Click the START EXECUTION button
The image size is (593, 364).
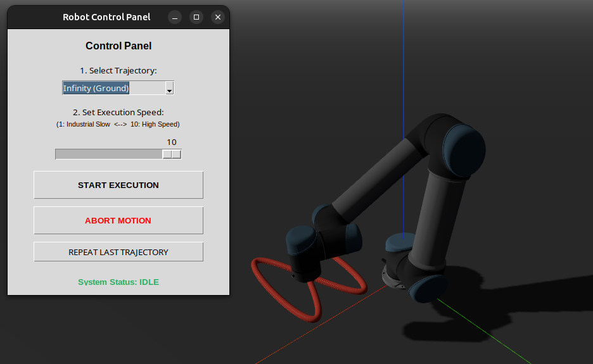pos(118,185)
